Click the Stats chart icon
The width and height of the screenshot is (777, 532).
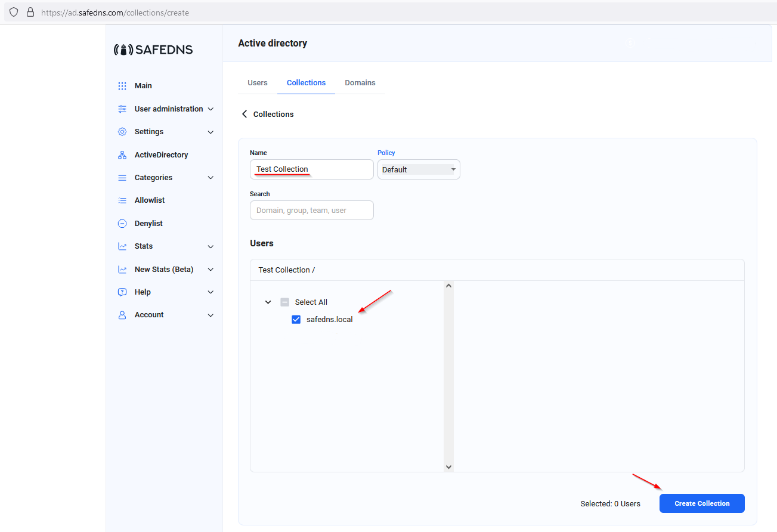tap(122, 246)
